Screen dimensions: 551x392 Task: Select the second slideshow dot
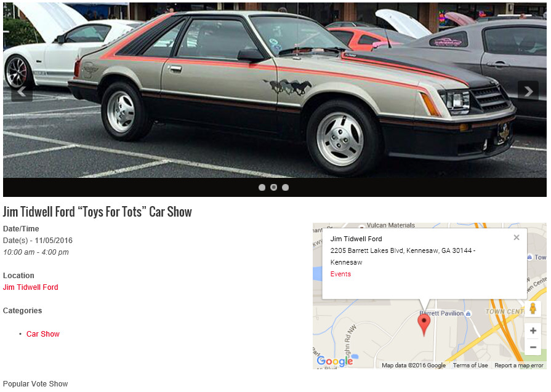tap(274, 188)
